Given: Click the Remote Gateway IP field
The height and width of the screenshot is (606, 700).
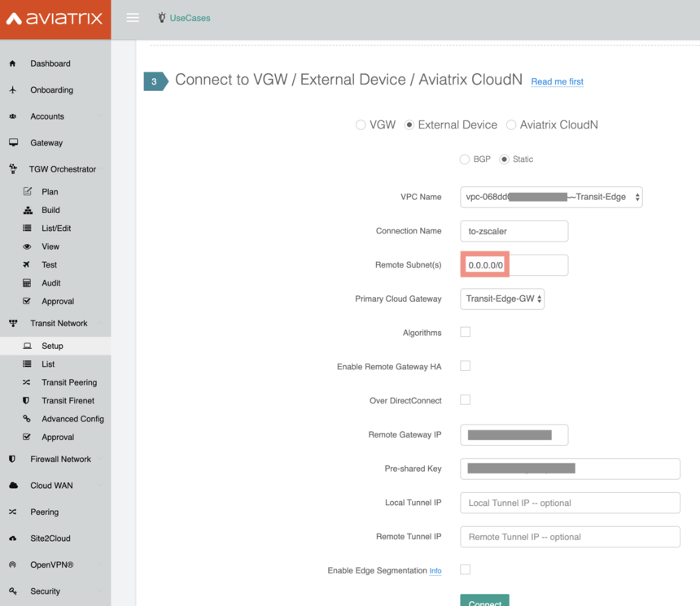Looking at the screenshot, I should [x=514, y=434].
